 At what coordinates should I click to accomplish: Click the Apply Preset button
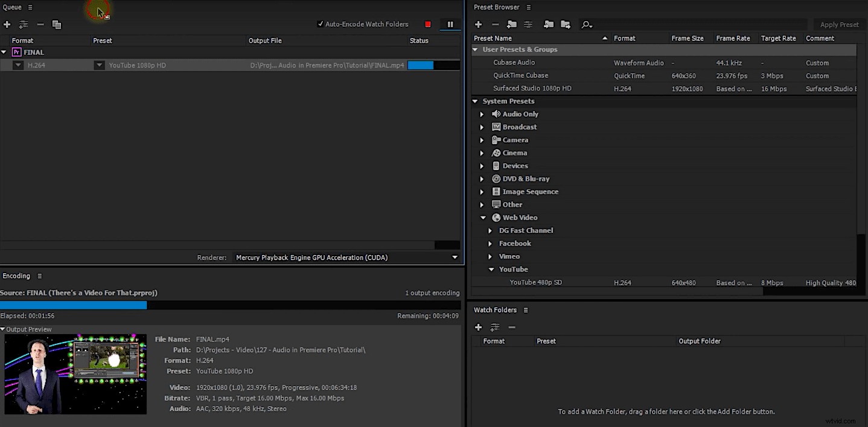click(839, 24)
